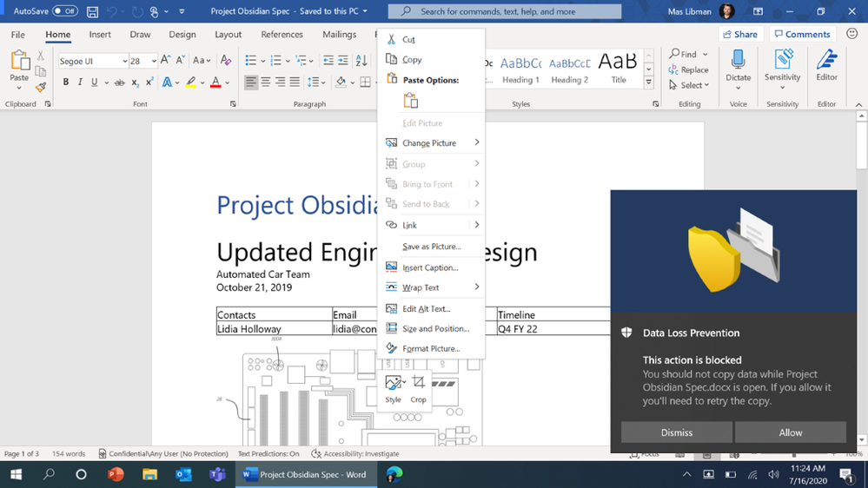
Task: Open Microsoft Teams from the taskbar
Action: coord(217,474)
